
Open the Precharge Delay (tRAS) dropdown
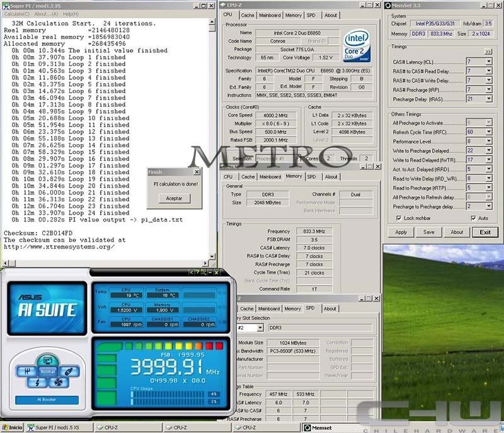pos(489,99)
